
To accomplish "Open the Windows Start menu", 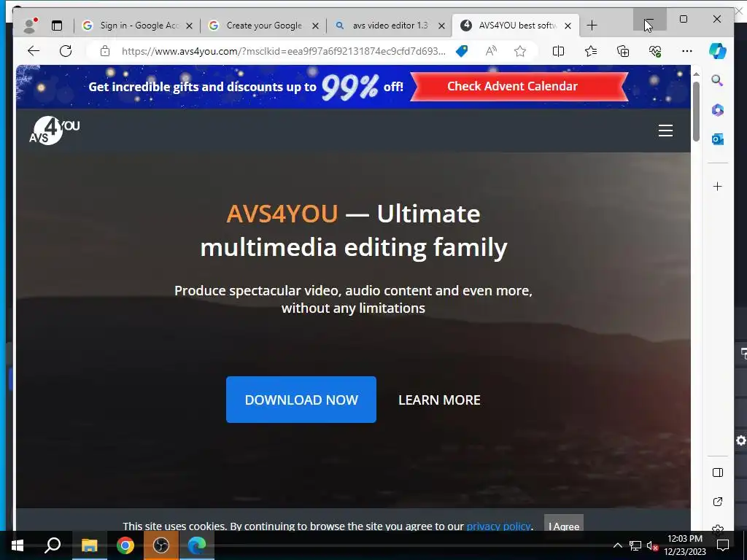I will coord(17,545).
